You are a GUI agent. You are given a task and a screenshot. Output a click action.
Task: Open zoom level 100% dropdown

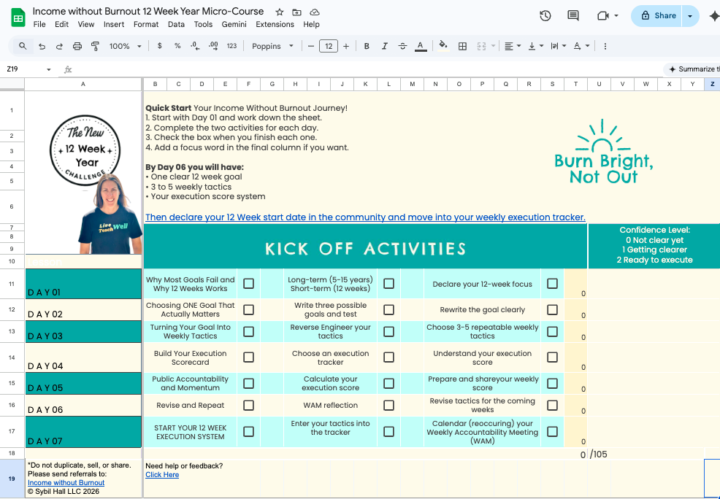click(x=125, y=46)
